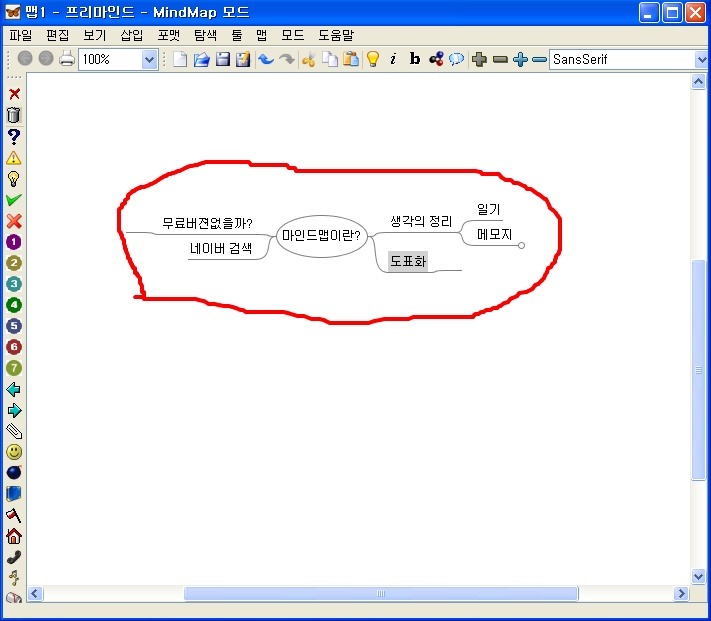Click the trash can remove-all-icons button
The width and height of the screenshot is (711, 621).
(14, 115)
